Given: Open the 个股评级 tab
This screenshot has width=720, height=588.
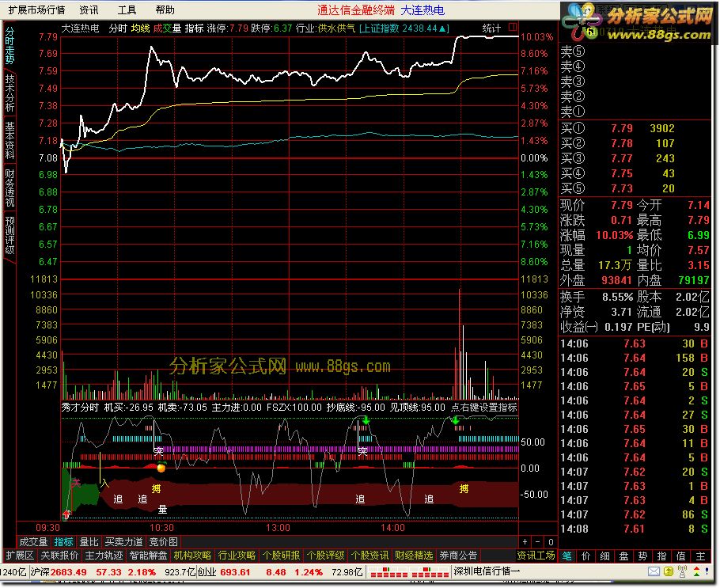Looking at the screenshot, I should coord(325,556).
